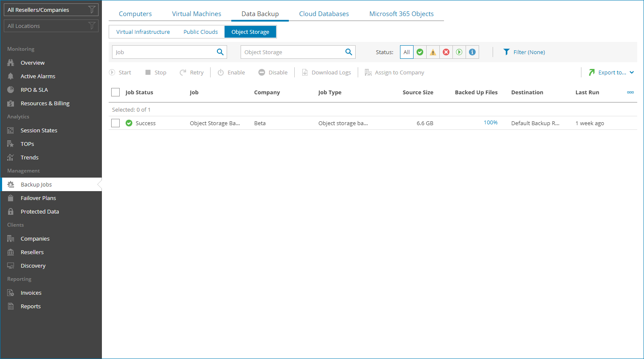The width and height of the screenshot is (644, 359).
Task: Click the 'Beta' company cell
Action: [x=260, y=123]
